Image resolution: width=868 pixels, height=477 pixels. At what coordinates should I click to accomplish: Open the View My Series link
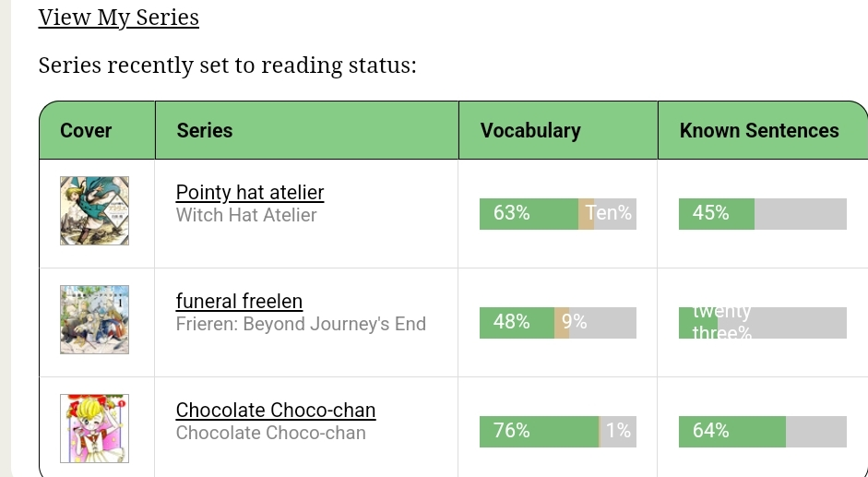(x=118, y=18)
